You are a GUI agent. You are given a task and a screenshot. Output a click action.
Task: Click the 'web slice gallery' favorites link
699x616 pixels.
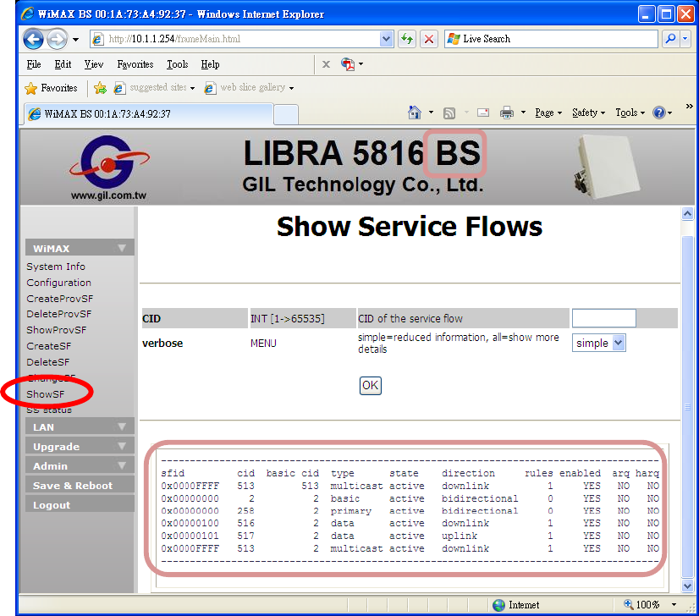coord(249,88)
